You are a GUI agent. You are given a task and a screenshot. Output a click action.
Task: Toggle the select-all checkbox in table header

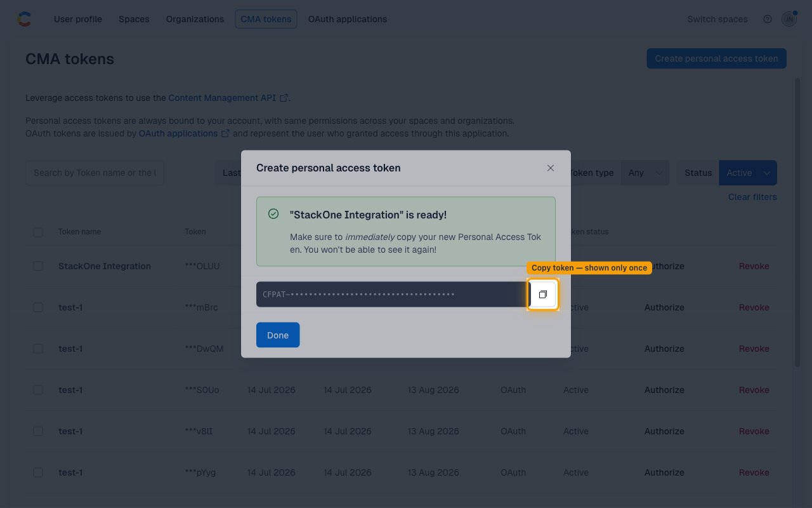click(38, 232)
